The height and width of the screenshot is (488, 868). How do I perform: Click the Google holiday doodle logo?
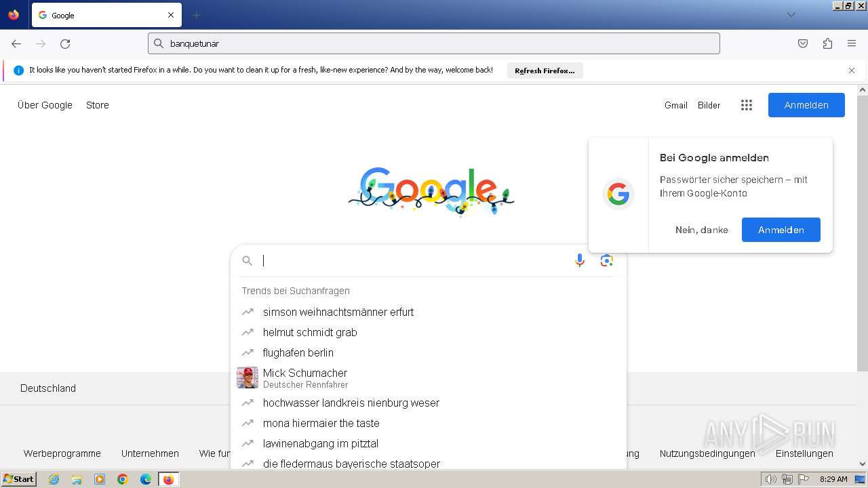tap(431, 192)
